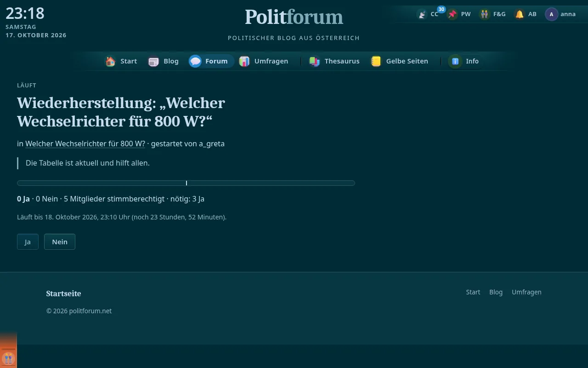Viewport: 588px width, 368px height.
Task: Click the people icon beside F&G
Action: (485, 14)
